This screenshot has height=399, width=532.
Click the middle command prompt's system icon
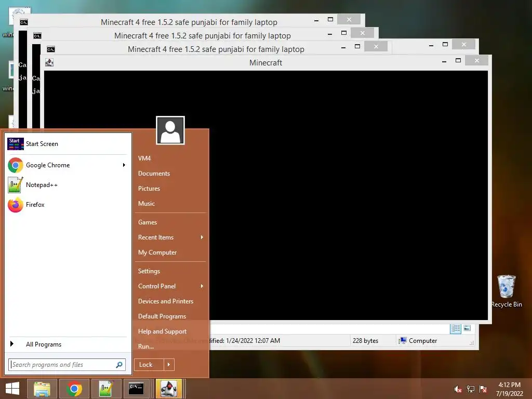click(x=37, y=36)
